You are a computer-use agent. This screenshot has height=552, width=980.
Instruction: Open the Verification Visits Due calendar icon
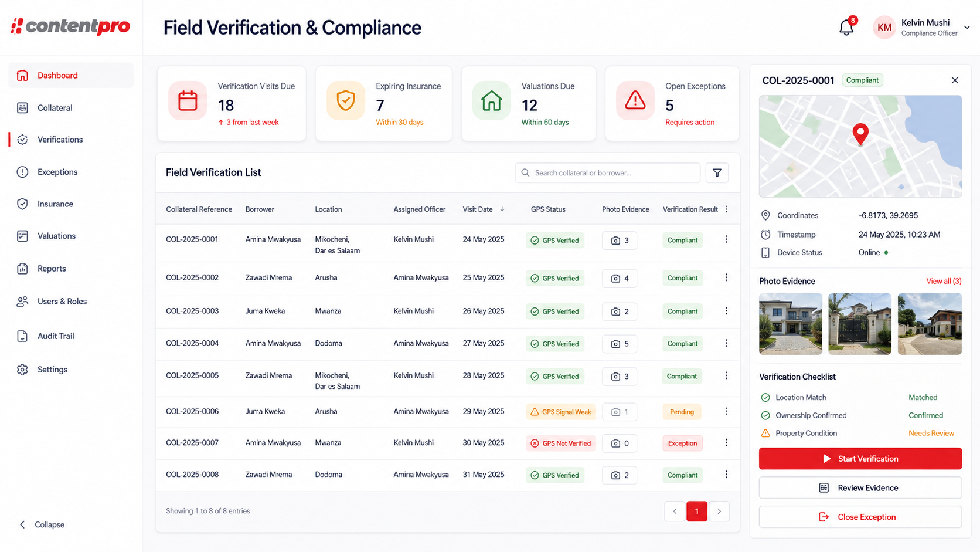(x=188, y=101)
